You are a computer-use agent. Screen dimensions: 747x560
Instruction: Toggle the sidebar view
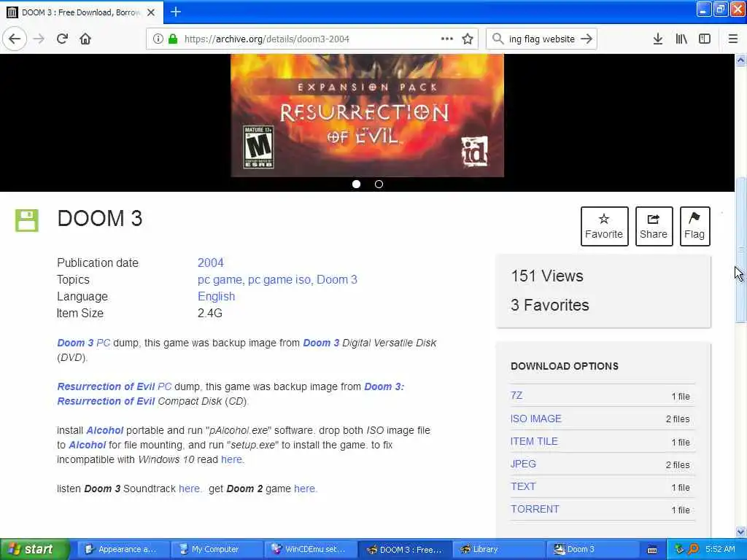(705, 39)
